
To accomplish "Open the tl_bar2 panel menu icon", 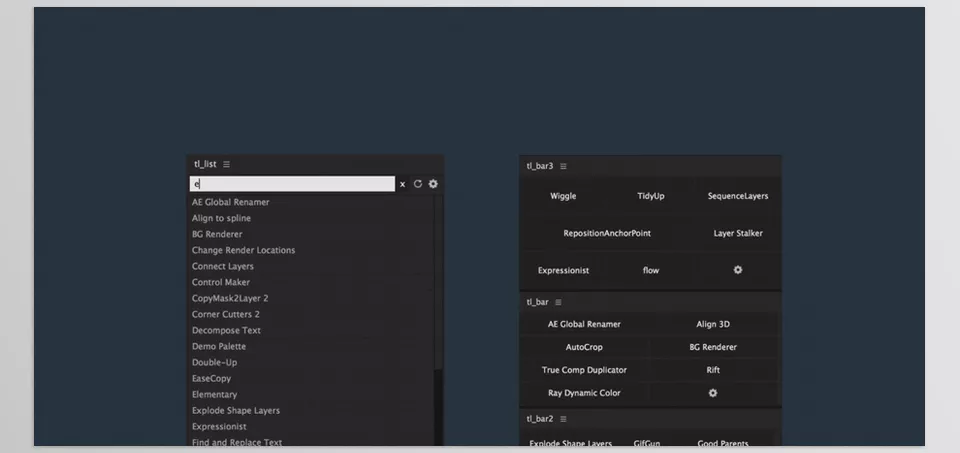I will click(563, 419).
